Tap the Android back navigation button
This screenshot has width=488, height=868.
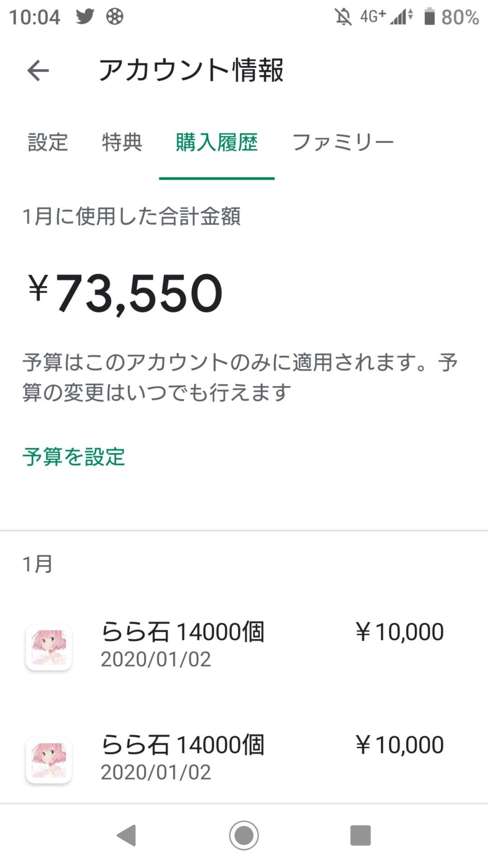pyautogui.click(x=126, y=835)
